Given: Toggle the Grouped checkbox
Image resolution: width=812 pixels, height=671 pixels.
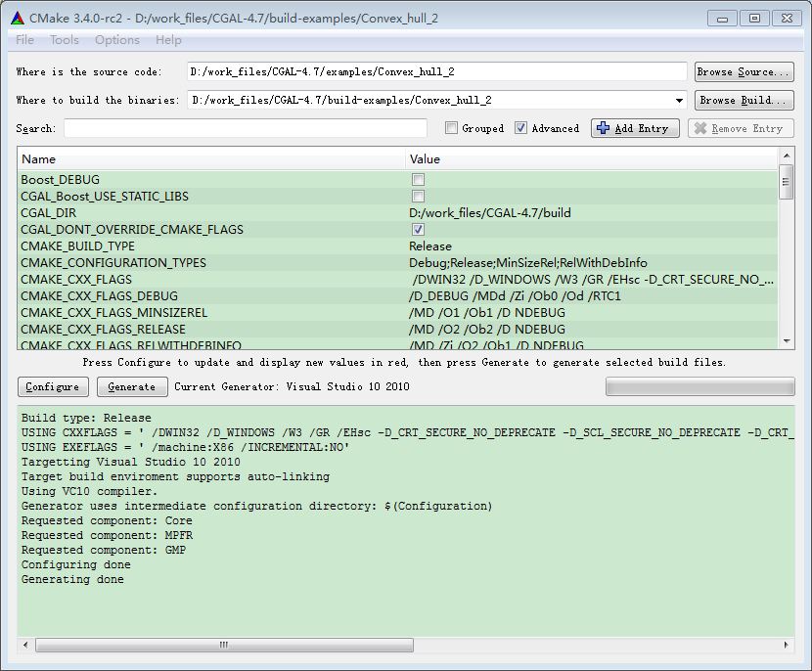Looking at the screenshot, I should 451,128.
